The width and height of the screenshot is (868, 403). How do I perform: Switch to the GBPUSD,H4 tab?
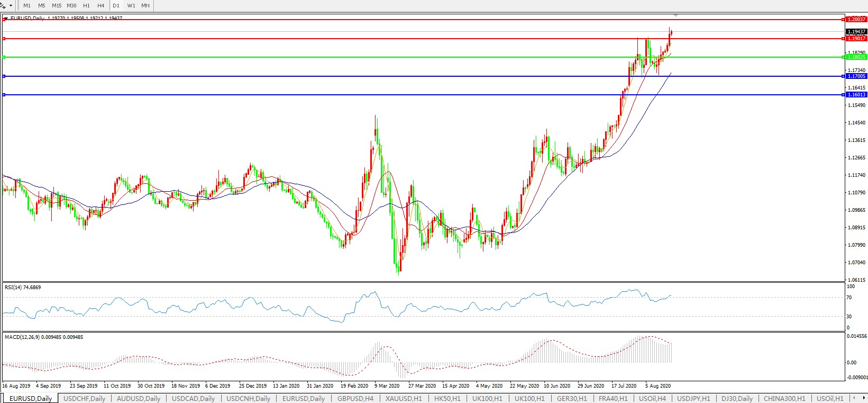[355, 398]
